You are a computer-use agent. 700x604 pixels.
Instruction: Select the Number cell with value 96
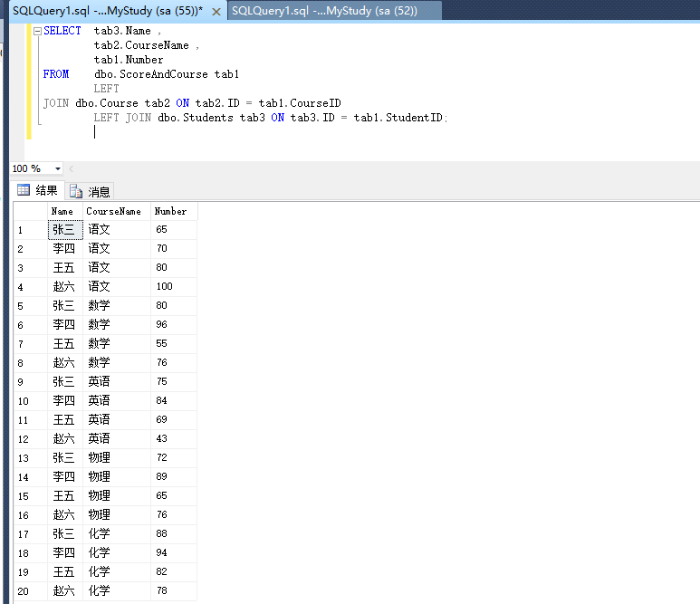(x=174, y=324)
